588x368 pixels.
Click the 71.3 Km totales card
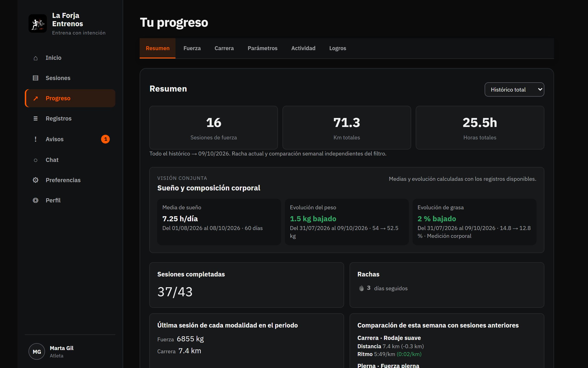[x=347, y=127]
